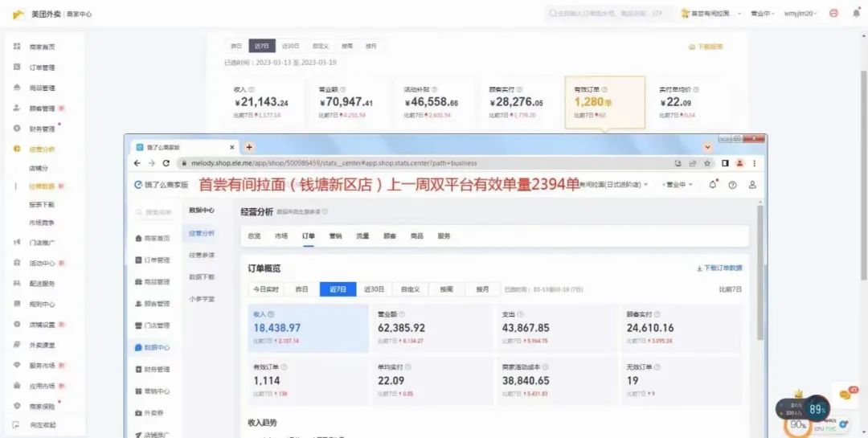This screenshot has height=438, width=868.
Task: Reload the Ele.me page in Chrome
Action: pyautogui.click(x=166, y=163)
